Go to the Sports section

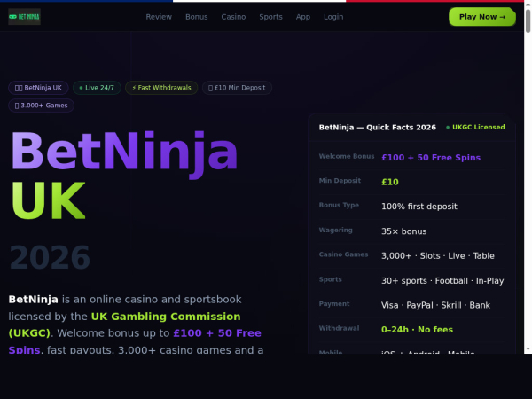click(x=270, y=17)
